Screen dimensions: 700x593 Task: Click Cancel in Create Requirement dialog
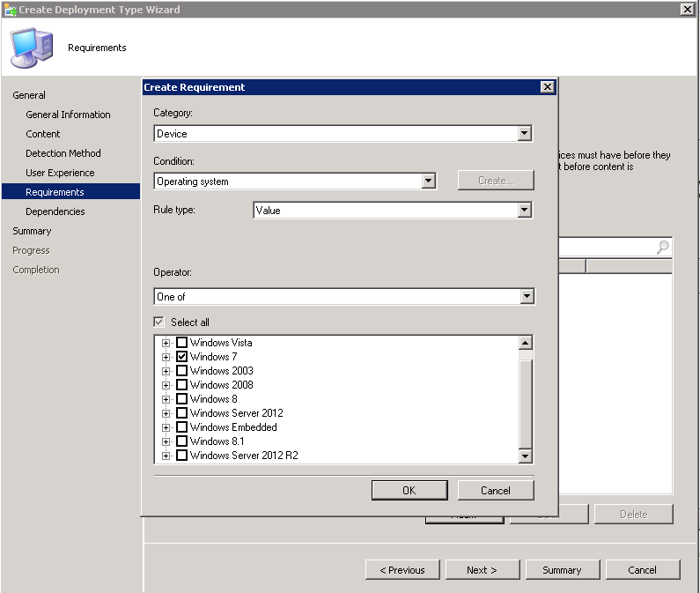[496, 490]
